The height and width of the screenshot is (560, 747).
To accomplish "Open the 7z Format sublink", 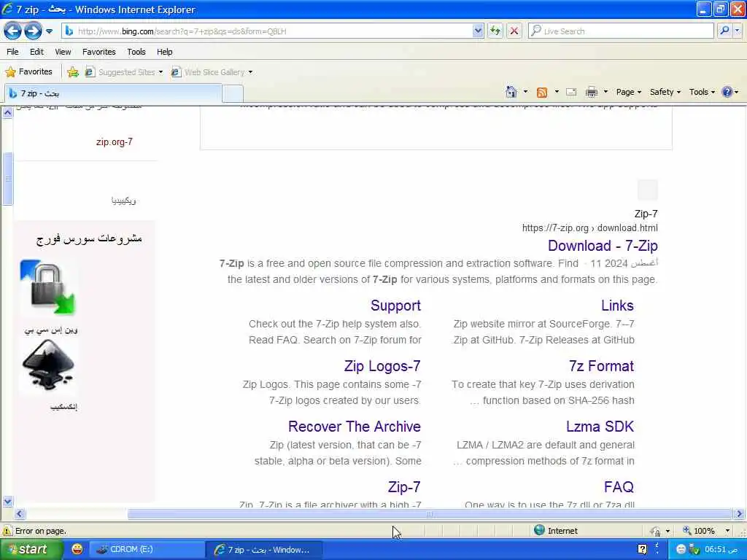I will pyautogui.click(x=601, y=366).
